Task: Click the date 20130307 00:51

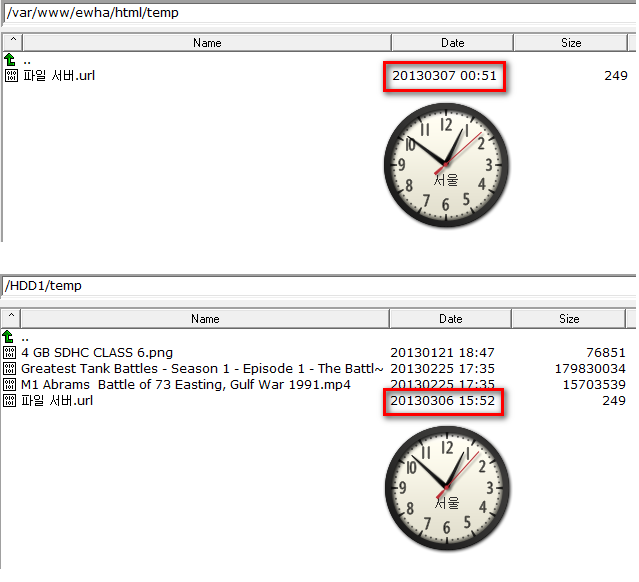Action: coord(444,75)
